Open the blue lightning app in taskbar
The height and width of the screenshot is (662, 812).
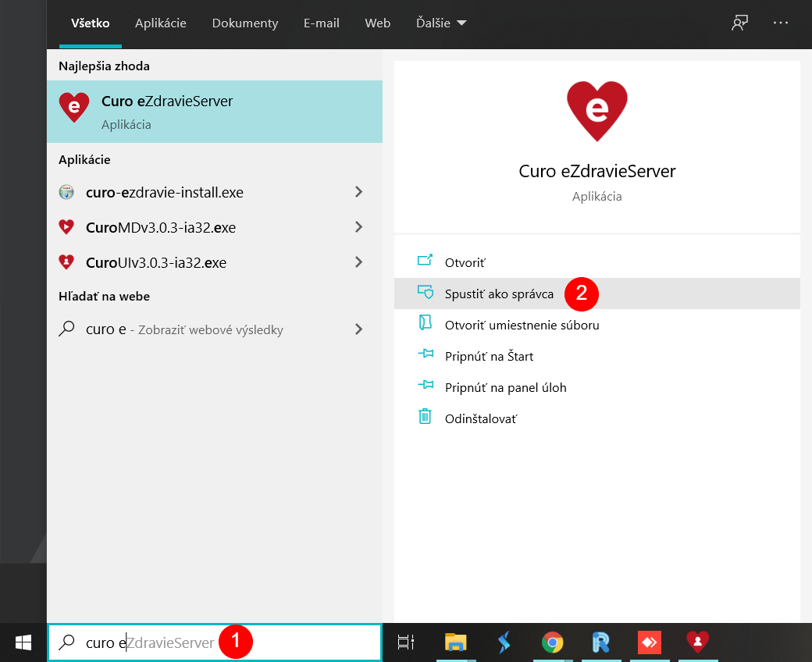[x=504, y=642]
